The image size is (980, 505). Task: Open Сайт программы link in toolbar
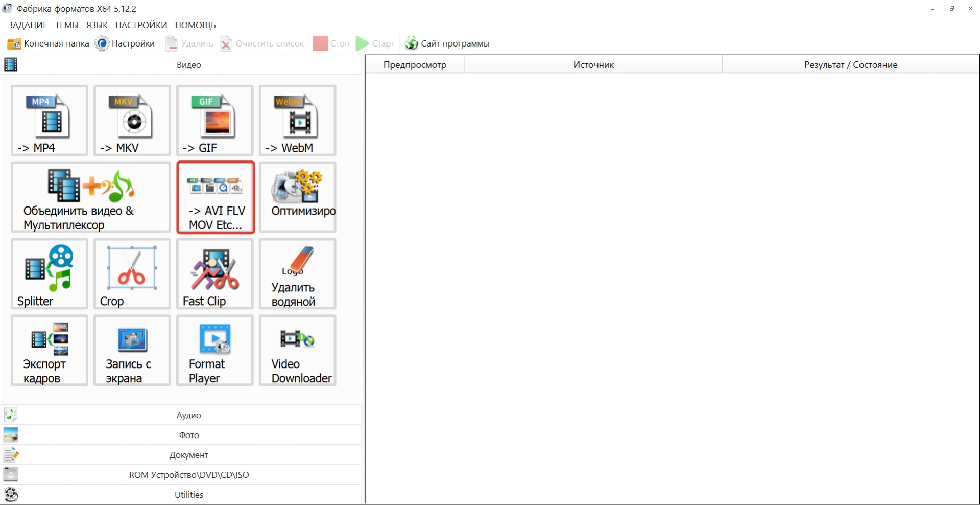click(447, 43)
